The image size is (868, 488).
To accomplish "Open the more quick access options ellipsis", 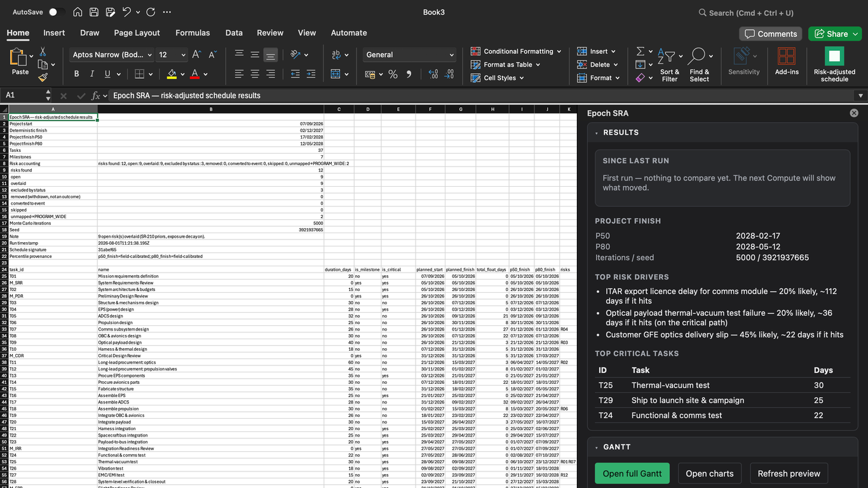I will tap(167, 12).
